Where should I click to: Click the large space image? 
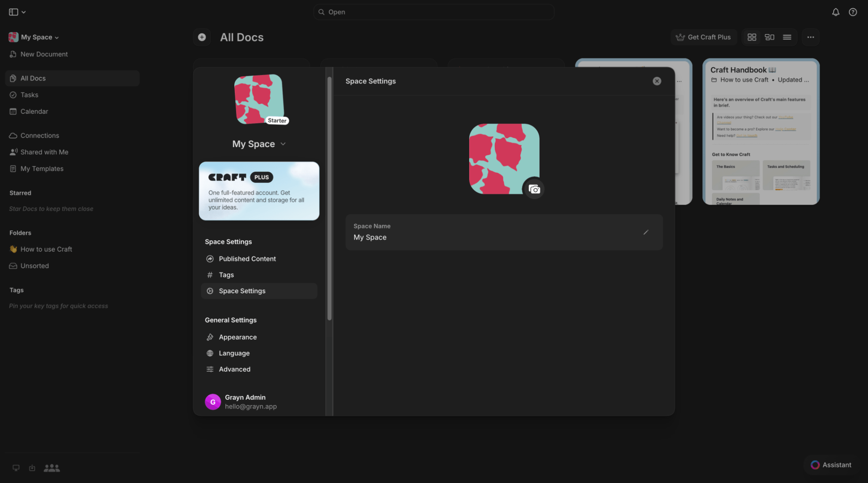(504, 159)
